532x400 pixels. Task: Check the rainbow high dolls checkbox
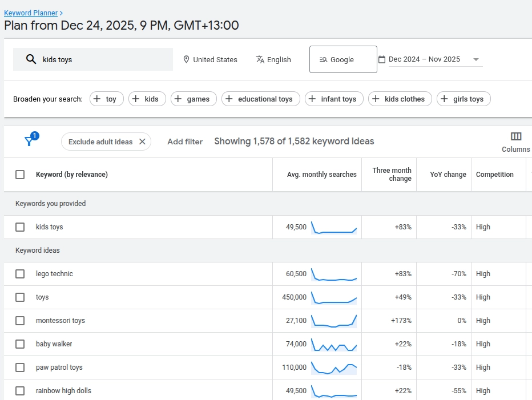click(x=20, y=391)
